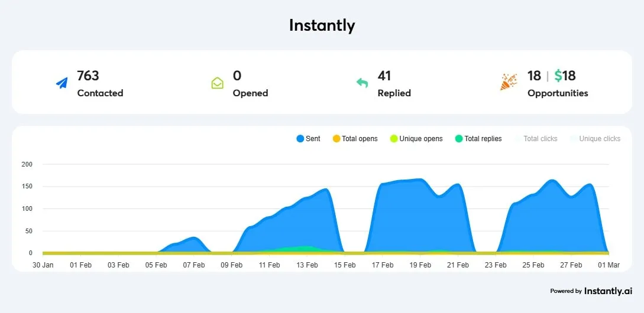644x313 pixels.
Task: Click the 150 y-axis value
Action: click(26, 186)
